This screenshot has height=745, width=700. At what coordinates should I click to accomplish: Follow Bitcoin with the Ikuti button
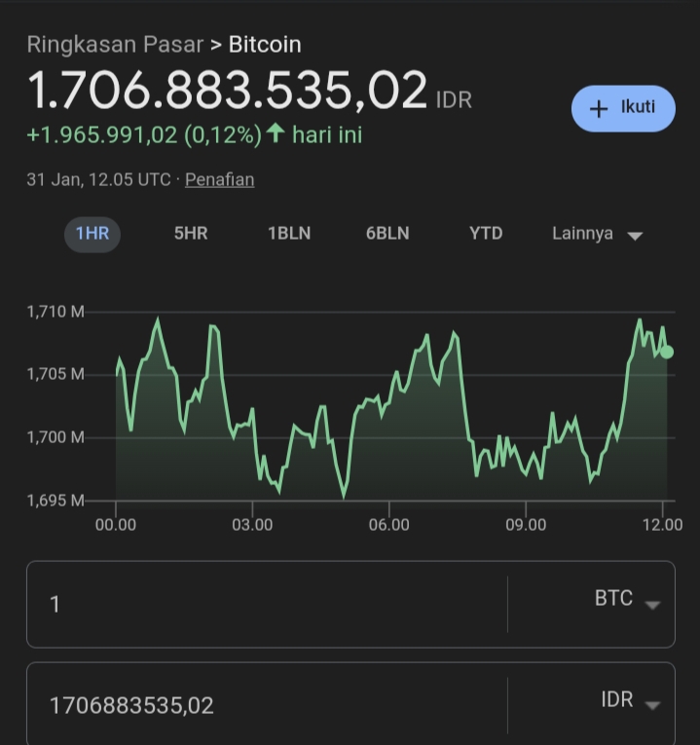pyautogui.click(x=623, y=108)
